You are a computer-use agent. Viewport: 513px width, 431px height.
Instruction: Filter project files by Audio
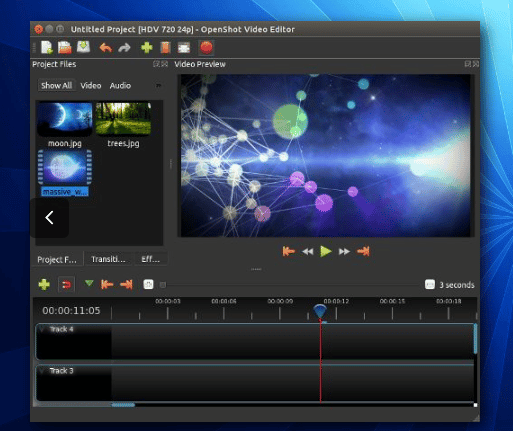click(x=120, y=85)
